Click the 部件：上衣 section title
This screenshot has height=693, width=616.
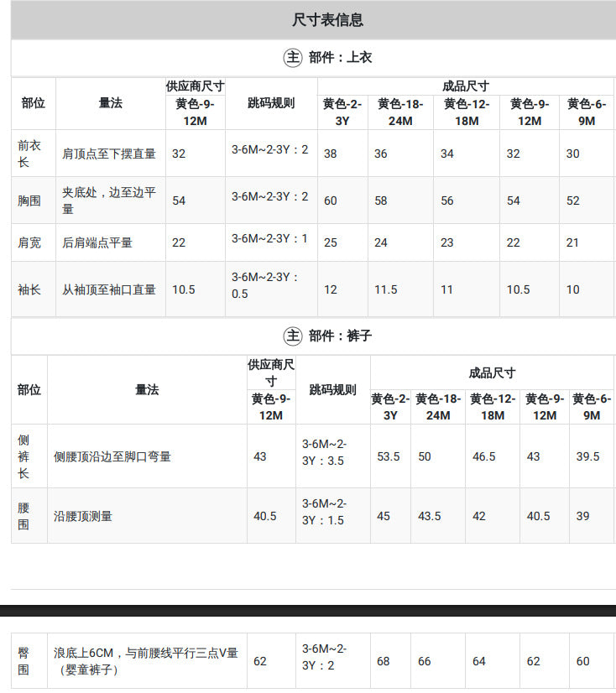pos(340,57)
